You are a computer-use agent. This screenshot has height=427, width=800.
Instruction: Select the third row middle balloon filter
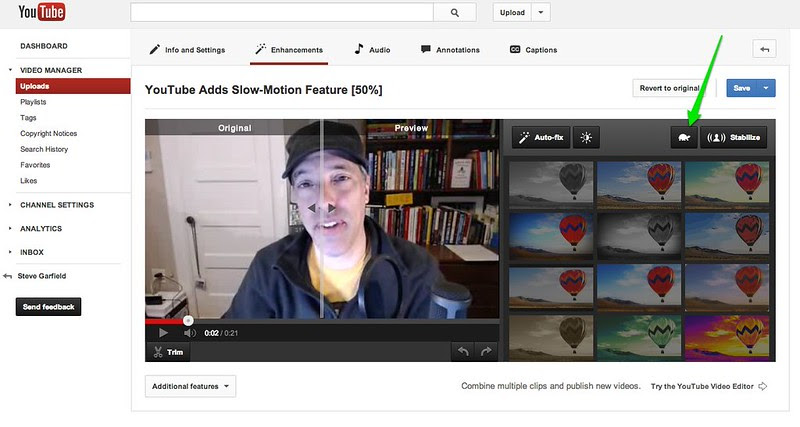639,287
